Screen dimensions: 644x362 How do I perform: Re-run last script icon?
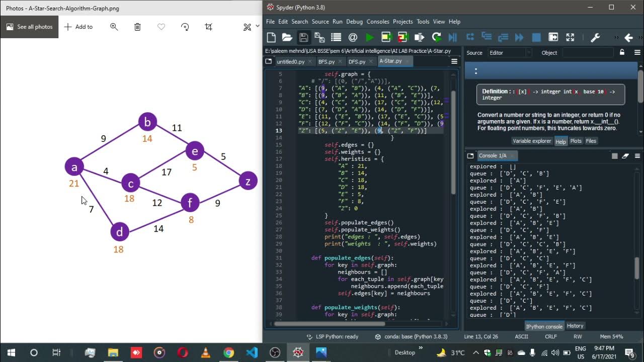[436, 37]
